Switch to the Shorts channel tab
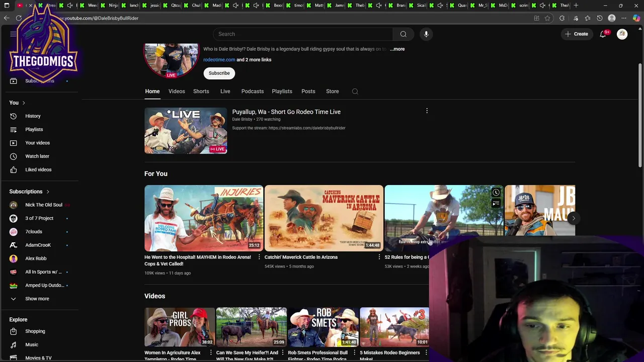The height and width of the screenshot is (362, 644). pyautogui.click(x=201, y=92)
